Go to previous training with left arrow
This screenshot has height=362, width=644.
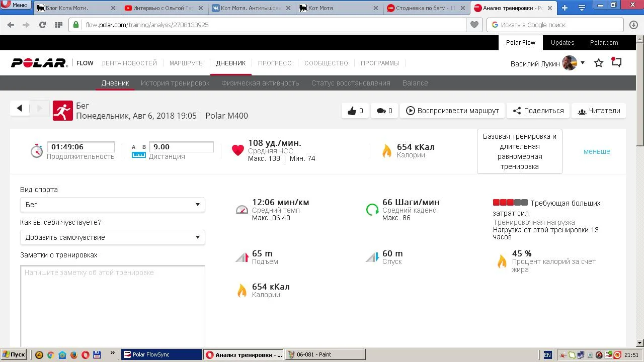[x=20, y=108]
